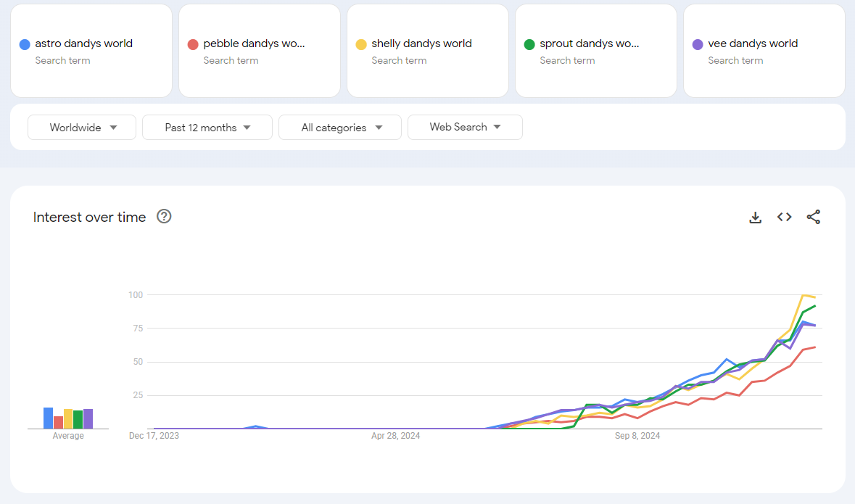Open the help tooltip beside Interest over time
Viewport: 855px width, 504px height.
pyautogui.click(x=164, y=216)
